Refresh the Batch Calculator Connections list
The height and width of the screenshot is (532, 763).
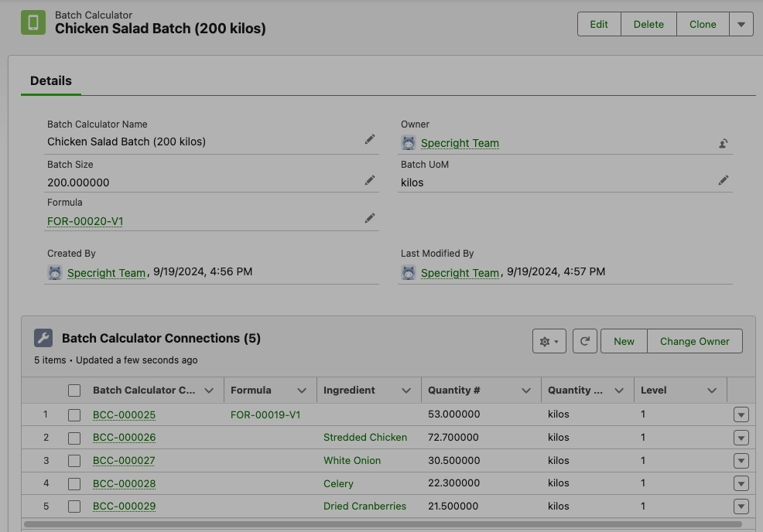pyautogui.click(x=585, y=341)
